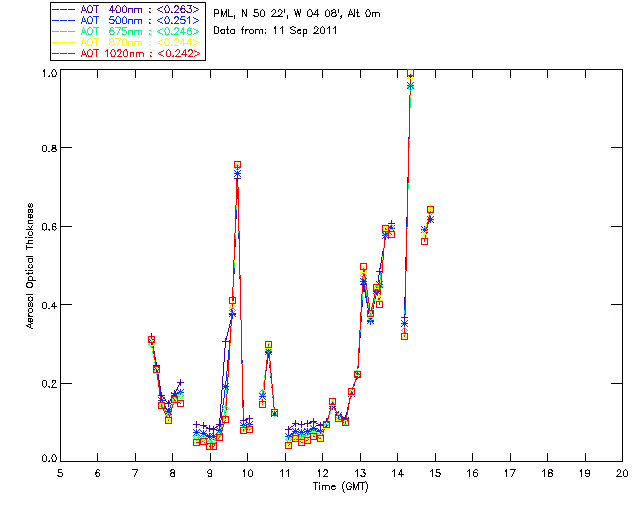Click the 'Data from: 11 Sep 2011' text
This screenshot has height=512, width=640.
[275, 31]
